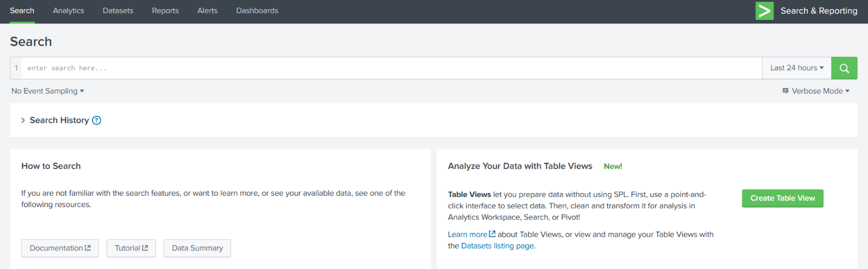Open the Analytics tab
Image resolution: width=868 pixels, height=269 pixels.
coord(69,11)
